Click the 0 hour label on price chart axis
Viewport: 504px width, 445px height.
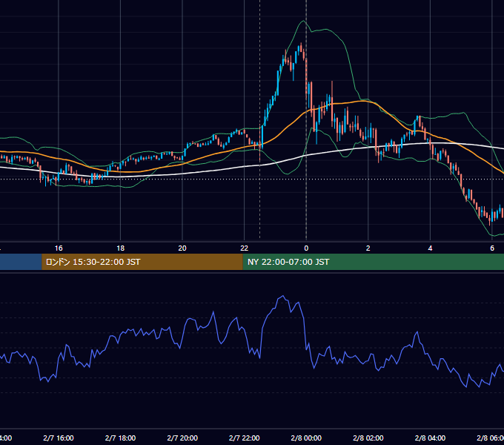pos(306,248)
